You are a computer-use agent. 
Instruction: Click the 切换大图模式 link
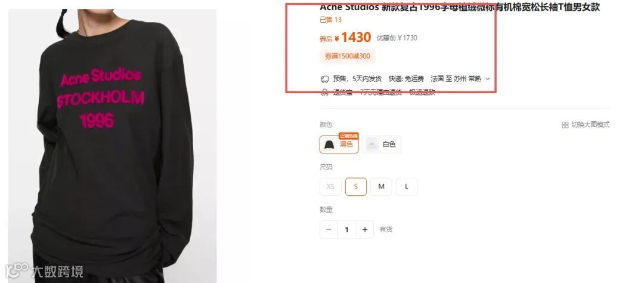click(586, 125)
